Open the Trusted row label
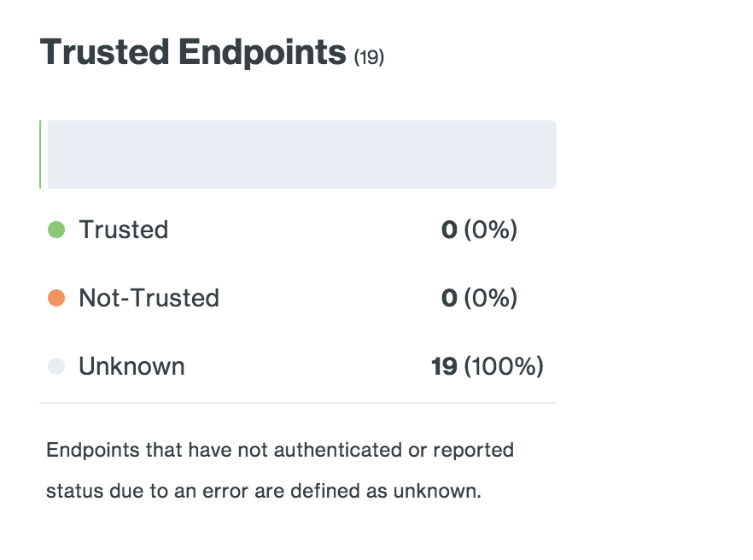Image resolution: width=753 pixels, height=560 pixels. [124, 230]
